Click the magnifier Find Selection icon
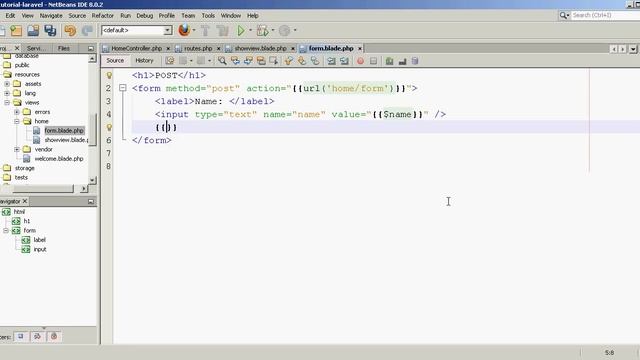The image size is (640, 360). coord(222,61)
